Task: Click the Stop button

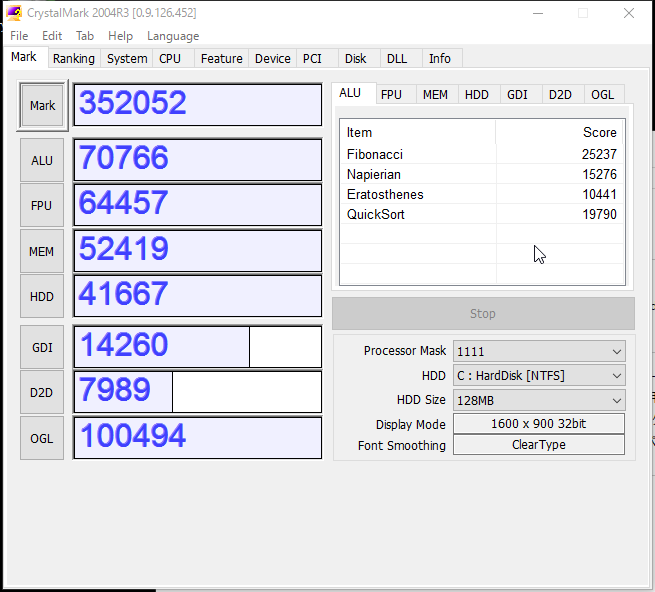Action: pos(483,313)
